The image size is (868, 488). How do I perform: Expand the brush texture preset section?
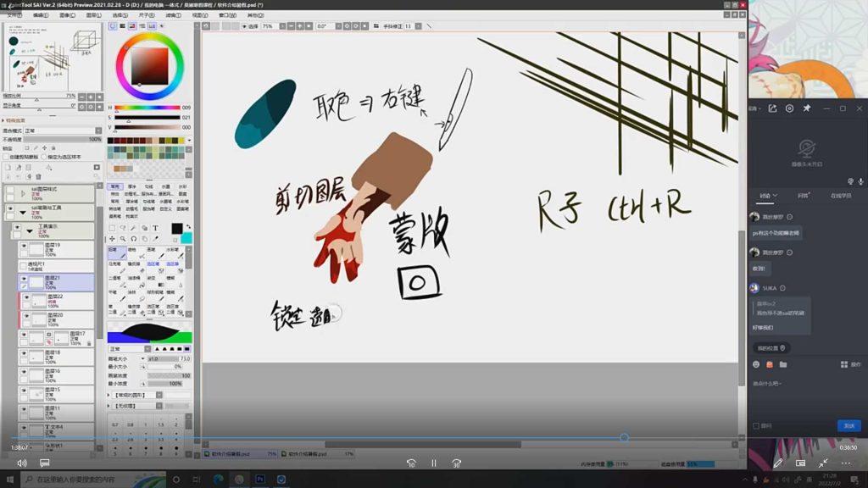[x=109, y=406]
